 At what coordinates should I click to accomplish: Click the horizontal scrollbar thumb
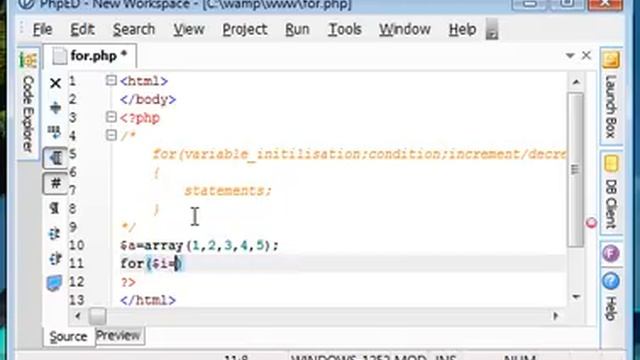pyautogui.click(x=98, y=316)
